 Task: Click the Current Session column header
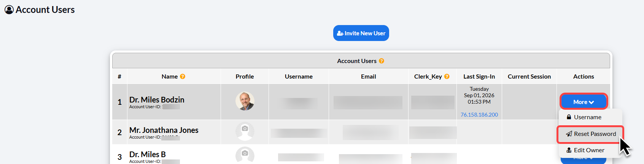pyautogui.click(x=529, y=76)
